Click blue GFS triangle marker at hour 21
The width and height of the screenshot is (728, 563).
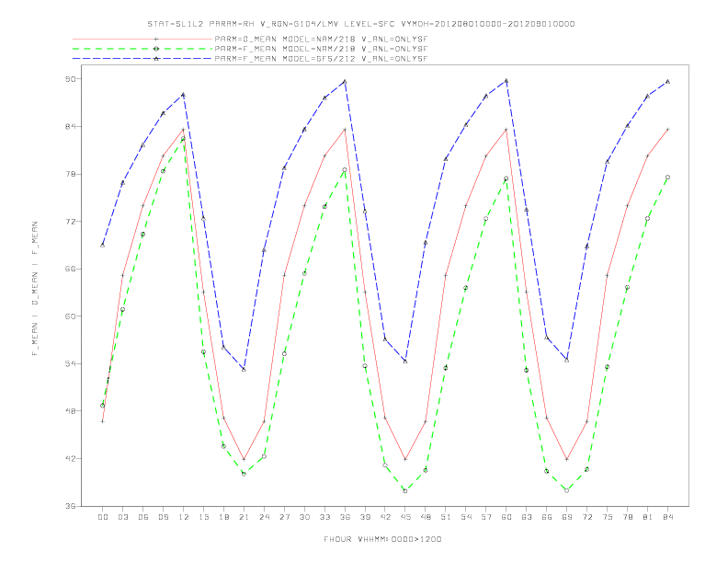[x=244, y=369]
